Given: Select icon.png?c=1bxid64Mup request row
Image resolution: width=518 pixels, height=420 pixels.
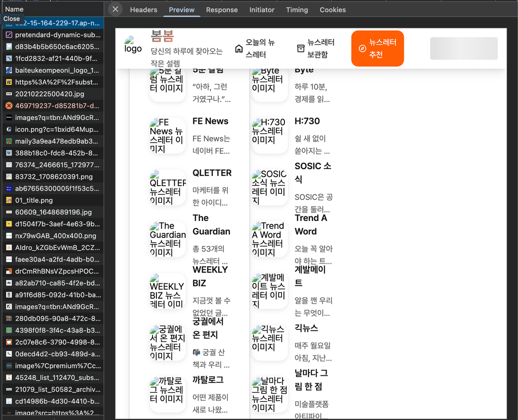Looking at the screenshot, I should 53,129.
